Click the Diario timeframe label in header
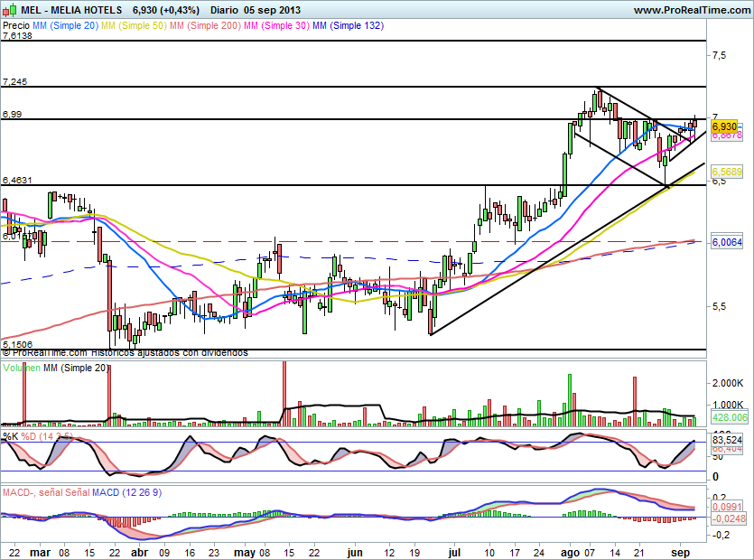The width and height of the screenshot is (754, 560). click(x=224, y=10)
